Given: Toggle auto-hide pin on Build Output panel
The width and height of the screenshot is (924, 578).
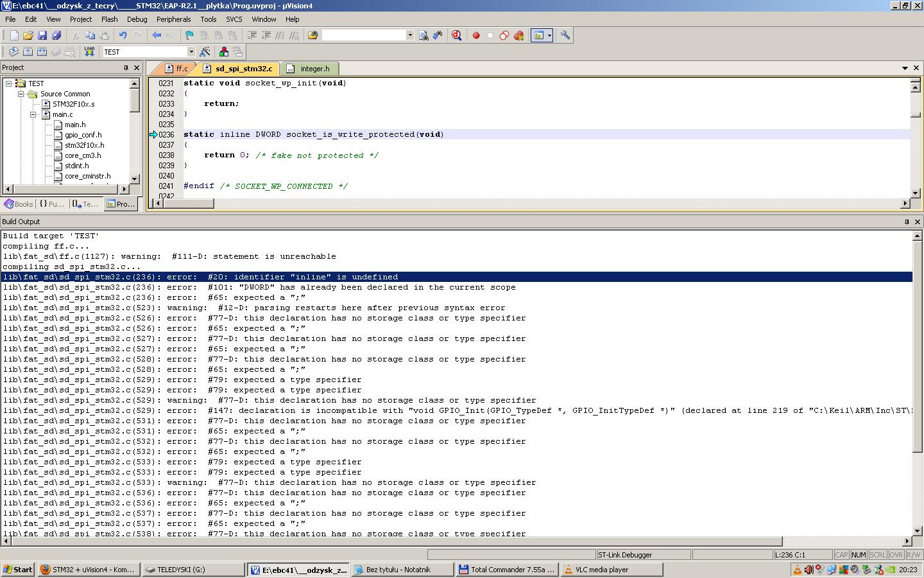Looking at the screenshot, I should pyautogui.click(x=907, y=222).
